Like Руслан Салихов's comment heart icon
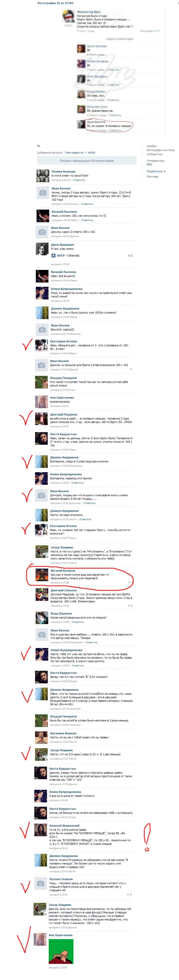This screenshot has height=980, width=179. pos(128,895)
